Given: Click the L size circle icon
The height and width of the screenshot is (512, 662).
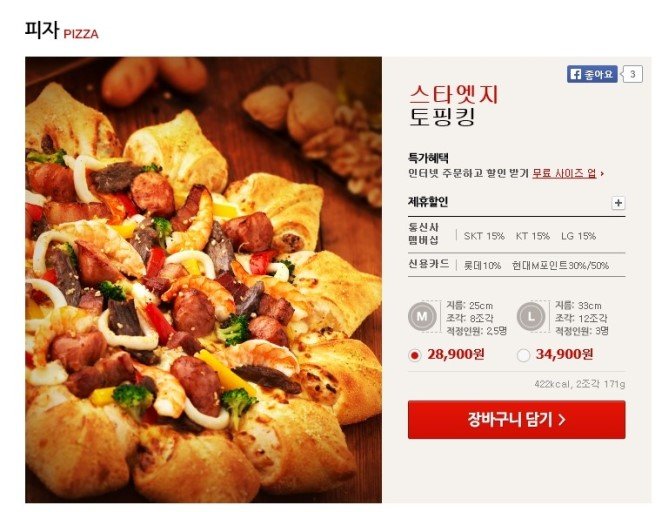Looking at the screenshot, I should (x=531, y=316).
